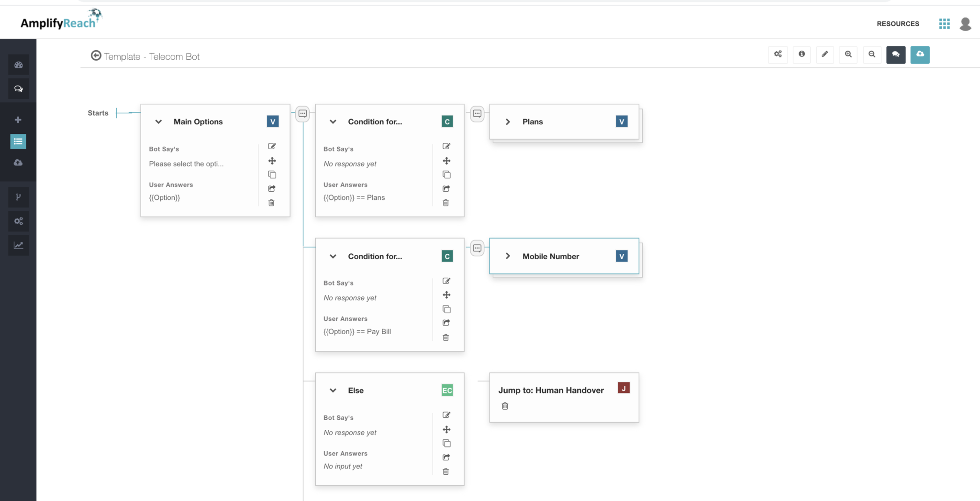
Task: Click move icon on Pay Bill condition card
Action: pyautogui.click(x=446, y=295)
